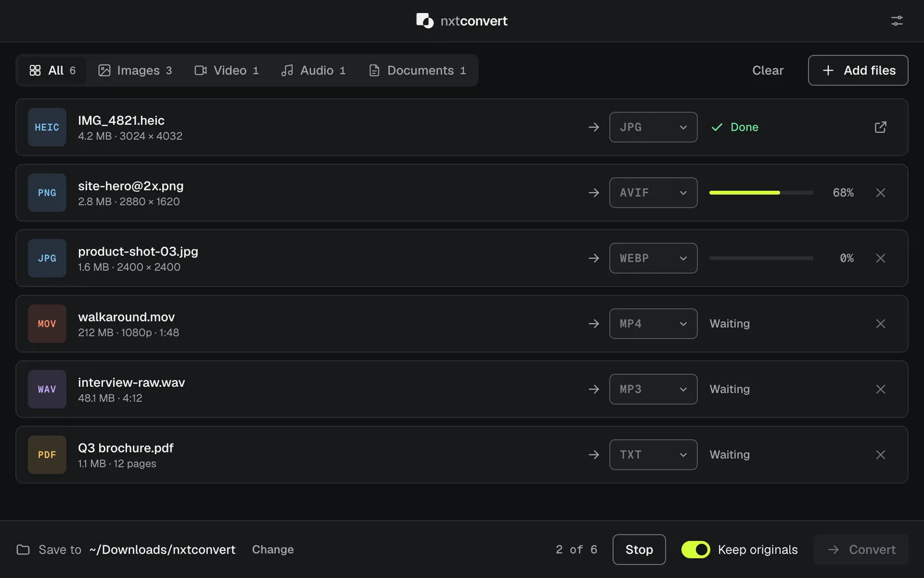The height and width of the screenshot is (578, 924).
Task: Click the "2 of 6" progress counter
Action: pyautogui.click(x=576, y=550)
